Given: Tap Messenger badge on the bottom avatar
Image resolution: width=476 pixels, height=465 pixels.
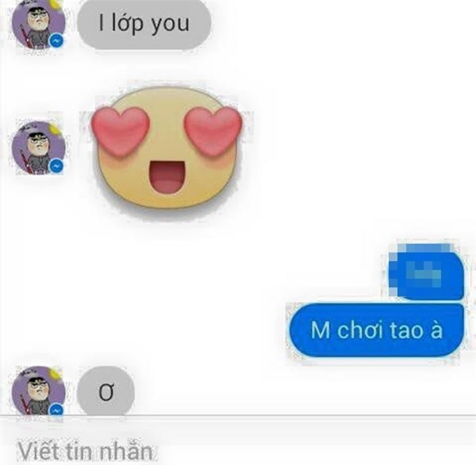Looking at the screenshot, I should coord(57,410).
